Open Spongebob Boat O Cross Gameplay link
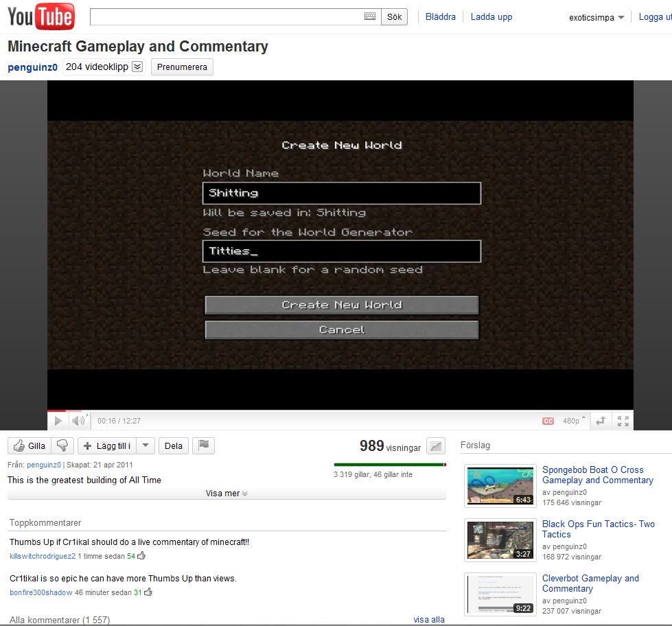672x626 pixels. tap(598, 475)
